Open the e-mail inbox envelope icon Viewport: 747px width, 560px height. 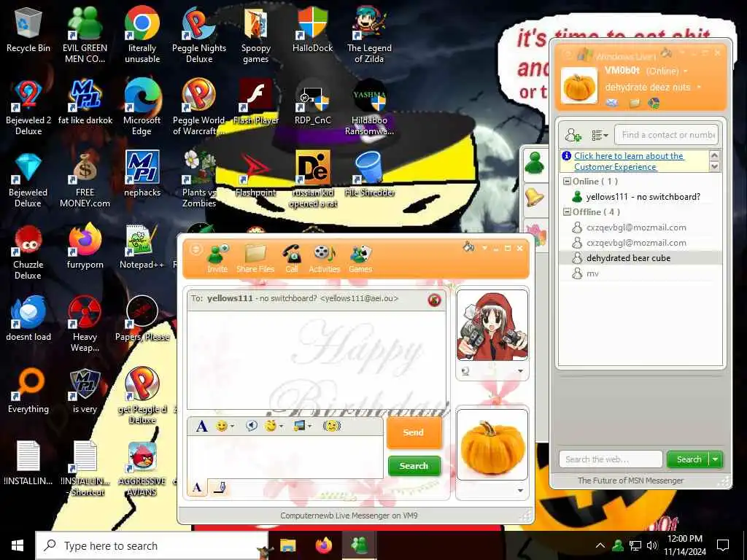tap(612, 103)
